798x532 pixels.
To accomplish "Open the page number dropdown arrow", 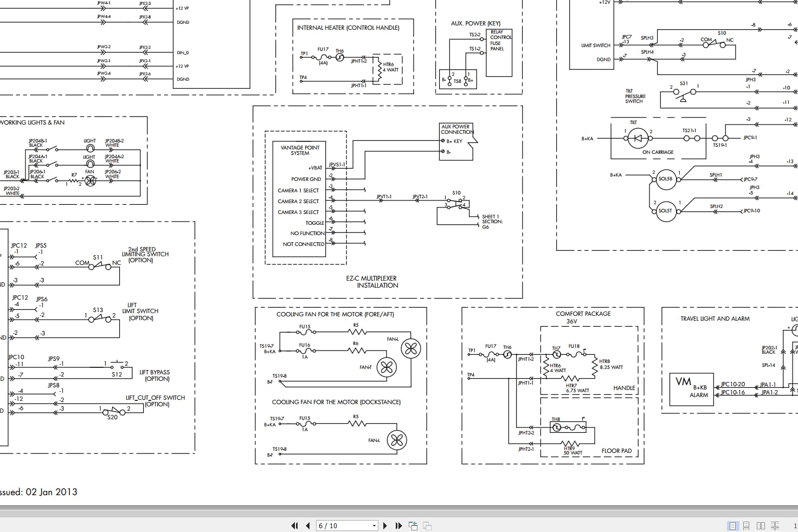I will pyautogui.click(x=374, y=525).
